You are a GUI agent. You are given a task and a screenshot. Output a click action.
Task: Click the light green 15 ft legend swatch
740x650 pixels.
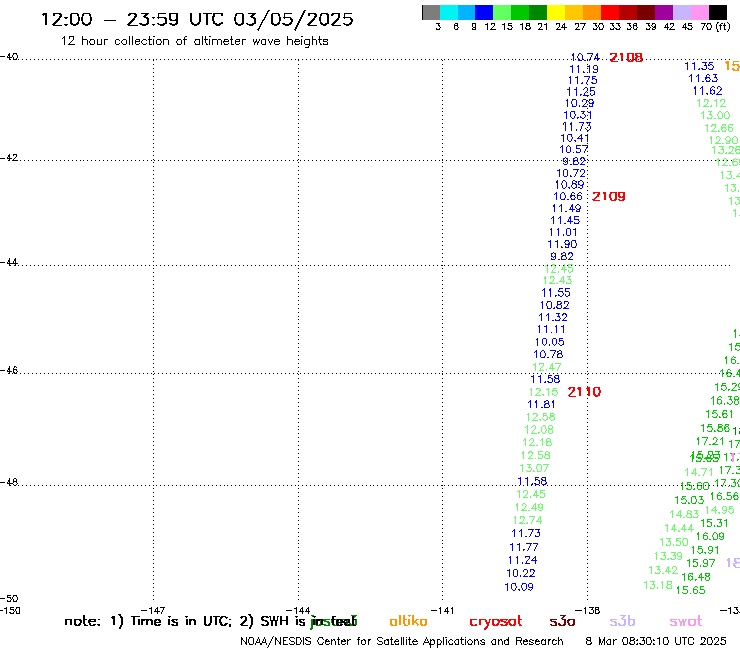(x=502, y=12)
